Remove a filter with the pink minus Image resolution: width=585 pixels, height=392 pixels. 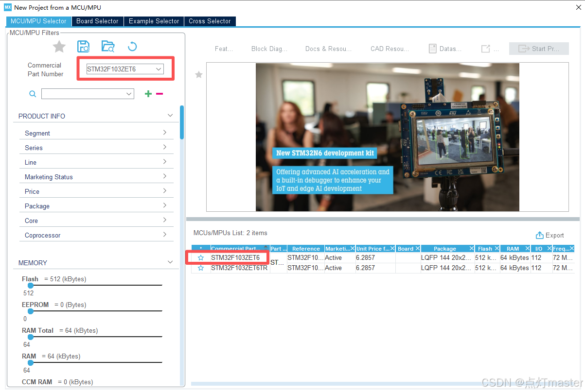160,94
